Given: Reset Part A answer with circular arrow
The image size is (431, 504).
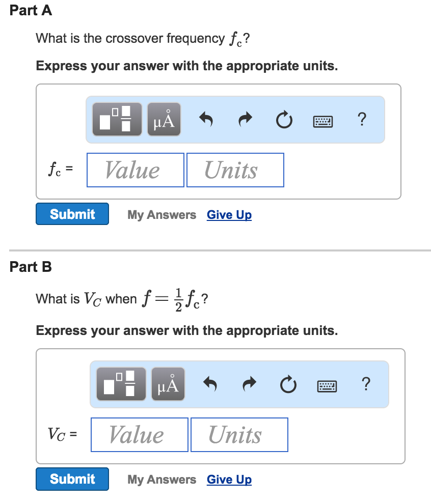Looking at the screenshot, I should point(283,120).
